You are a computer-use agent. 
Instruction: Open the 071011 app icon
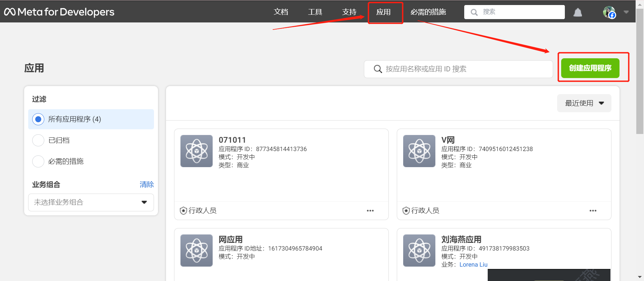click(197, 151)
